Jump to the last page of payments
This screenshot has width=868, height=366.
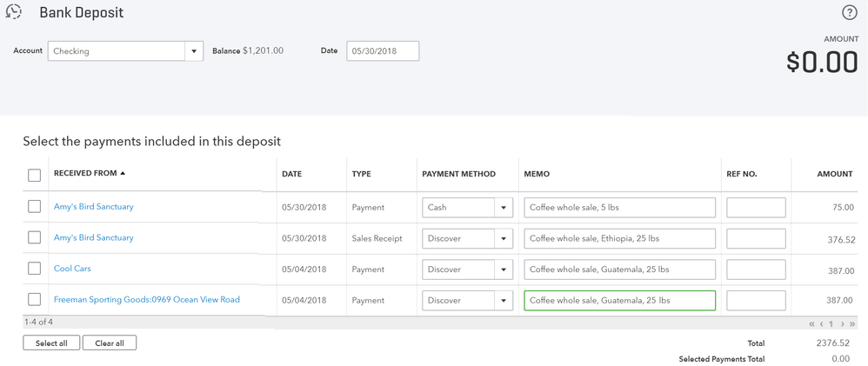click(x=852, y=324)
